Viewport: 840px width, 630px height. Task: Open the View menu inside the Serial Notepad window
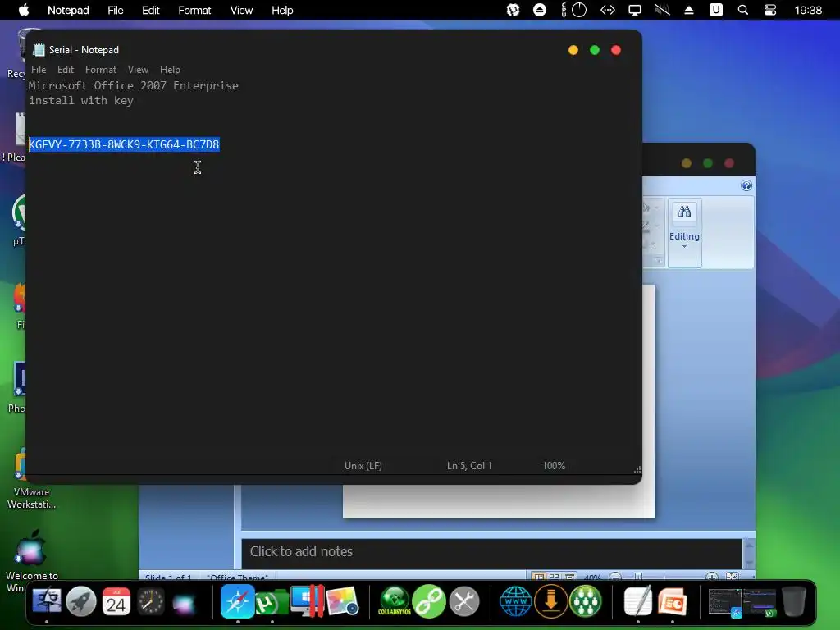138,70
